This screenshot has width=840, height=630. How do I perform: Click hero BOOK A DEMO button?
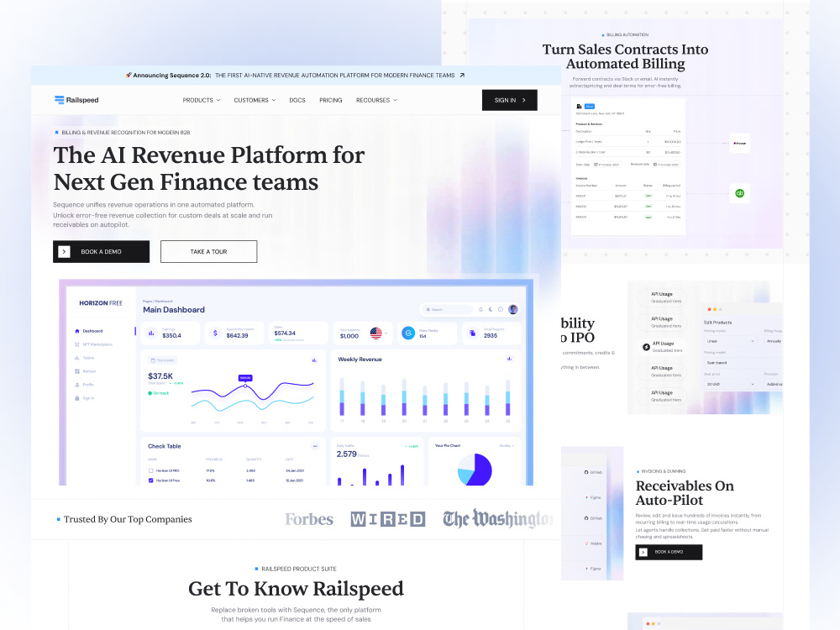pos(102,252)
